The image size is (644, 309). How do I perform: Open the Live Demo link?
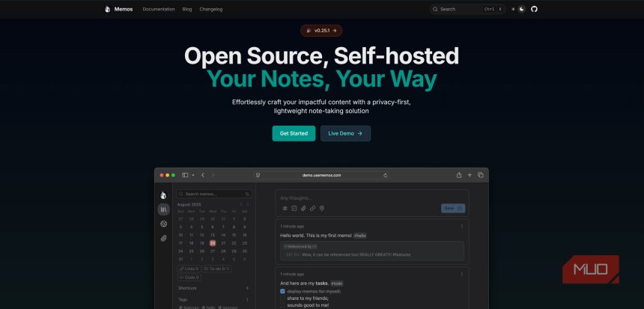pyautogui.click(x=345, y=133)
